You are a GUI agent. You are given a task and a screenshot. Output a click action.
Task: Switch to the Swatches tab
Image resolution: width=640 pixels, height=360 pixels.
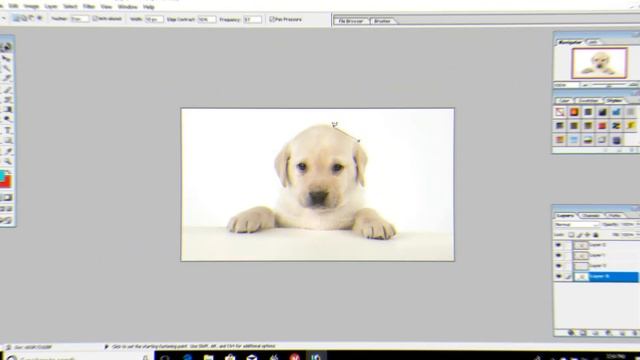(x=589, y=100)
